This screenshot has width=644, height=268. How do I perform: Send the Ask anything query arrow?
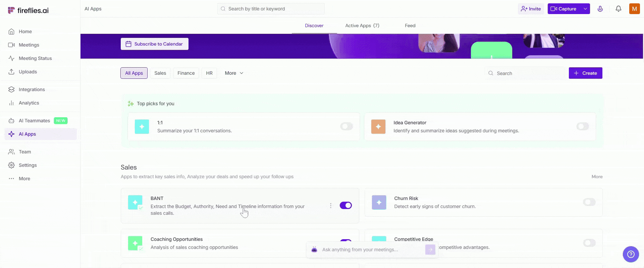coord(430,250)
